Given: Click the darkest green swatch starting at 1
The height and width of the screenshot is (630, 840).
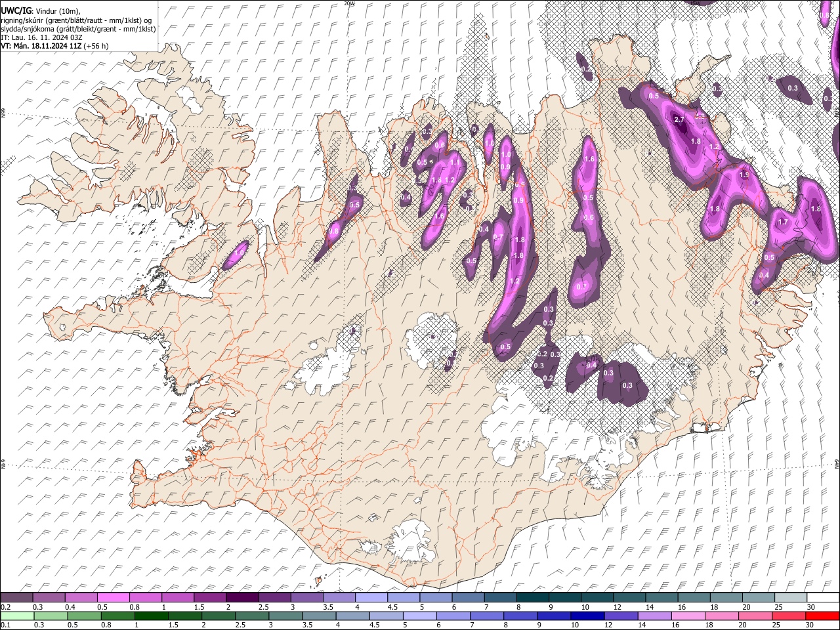Looking at the screenshot, I should [x=152, y=616].
